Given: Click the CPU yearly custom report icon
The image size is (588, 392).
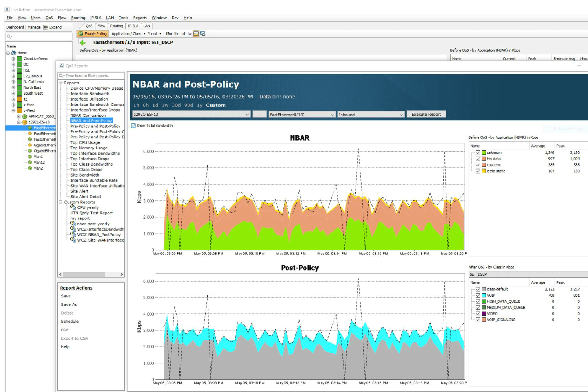Looking at the screenshot, I should point(73,207).
